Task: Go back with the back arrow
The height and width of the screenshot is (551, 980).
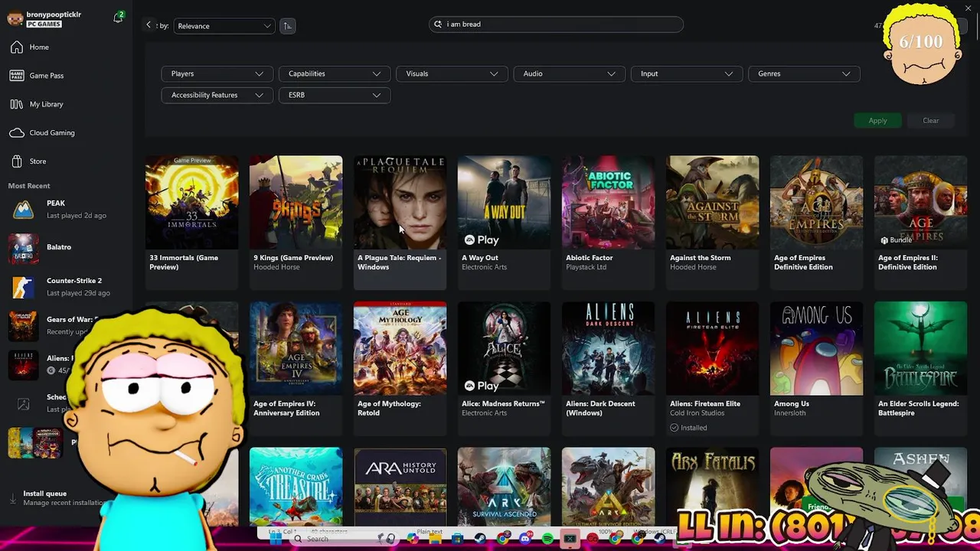Action: click(149, 25)
